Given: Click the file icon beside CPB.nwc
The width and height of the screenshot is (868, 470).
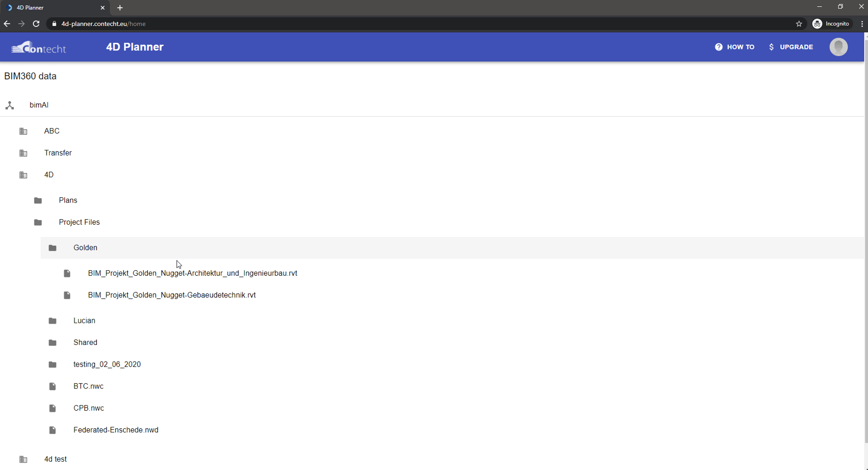Looking at the screenshot, I should coord(53,408).
